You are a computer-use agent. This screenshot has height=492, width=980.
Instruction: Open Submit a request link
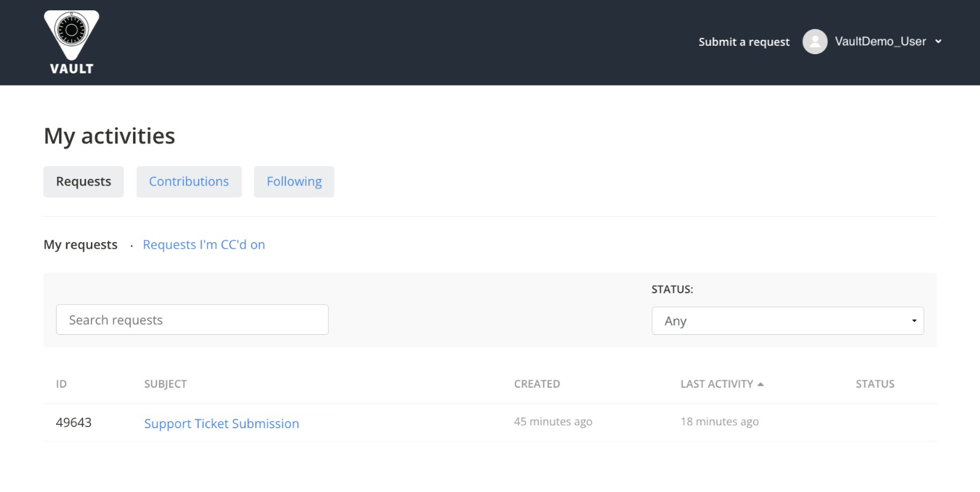pyautogui.click(x=744, y=42)
